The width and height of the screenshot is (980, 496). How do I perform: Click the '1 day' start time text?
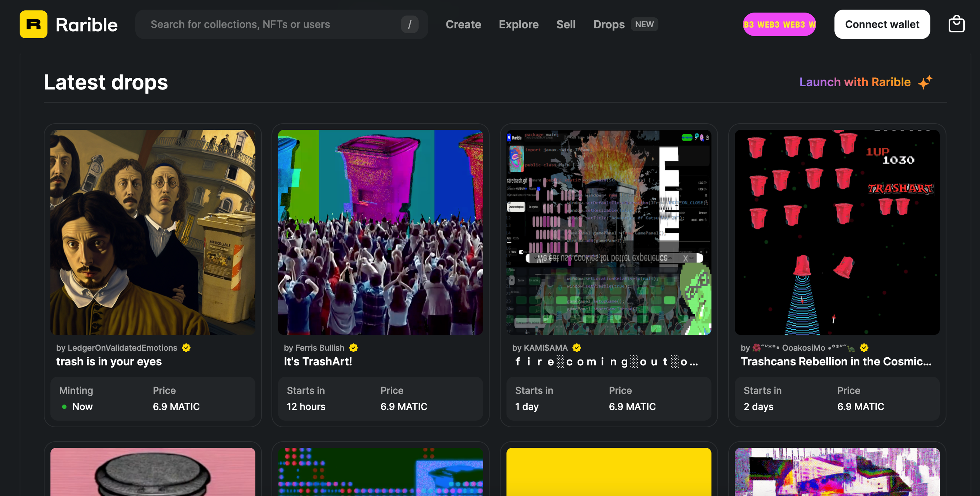point(526,407)
